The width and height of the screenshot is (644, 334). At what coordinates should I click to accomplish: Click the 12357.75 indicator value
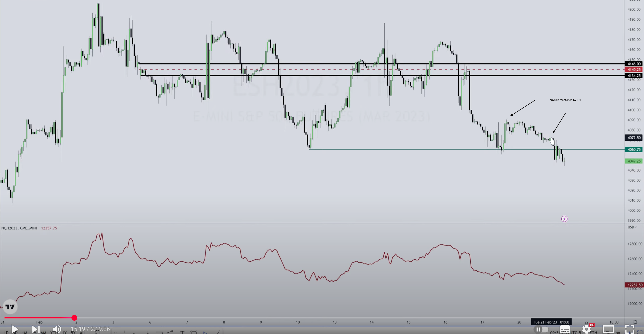tap(49, 228)
